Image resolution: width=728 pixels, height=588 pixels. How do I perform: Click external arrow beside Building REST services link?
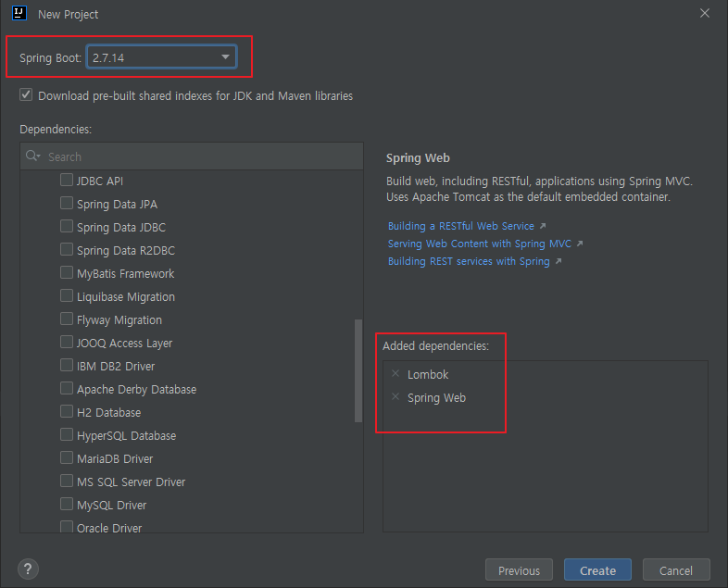pyautogui.click(x=559, y=261)
